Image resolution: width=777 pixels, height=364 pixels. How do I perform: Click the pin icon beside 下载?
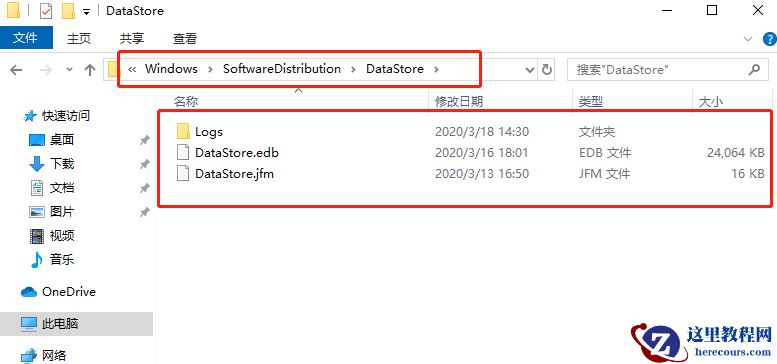tap(144, 164)
